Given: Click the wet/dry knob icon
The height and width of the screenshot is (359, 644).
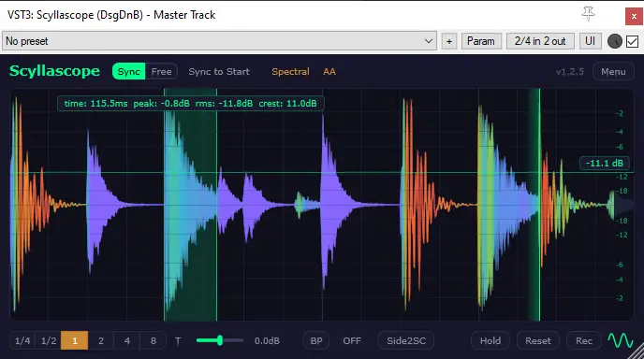Looking at the screenshot, I should point(614,41).
